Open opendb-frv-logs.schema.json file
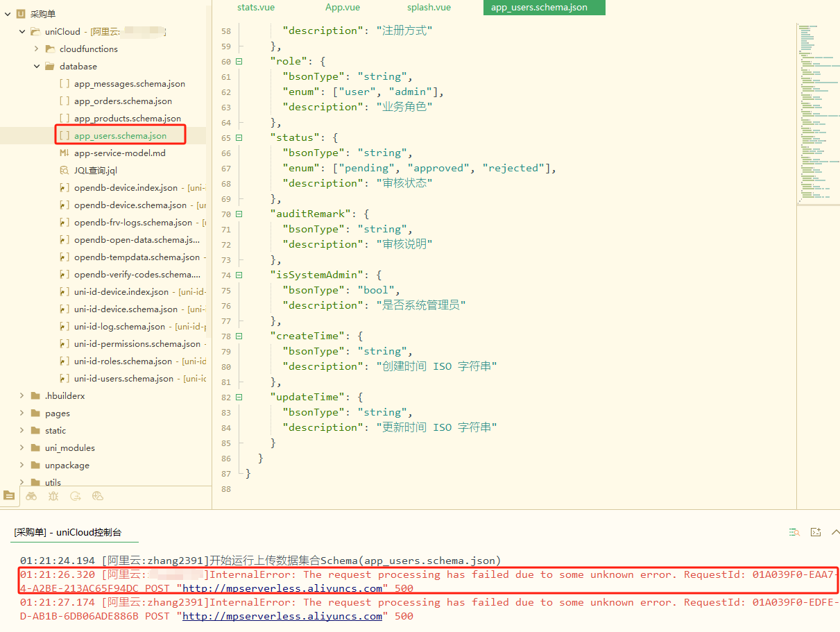Screen dimensions: 840x632 point(133,222)
